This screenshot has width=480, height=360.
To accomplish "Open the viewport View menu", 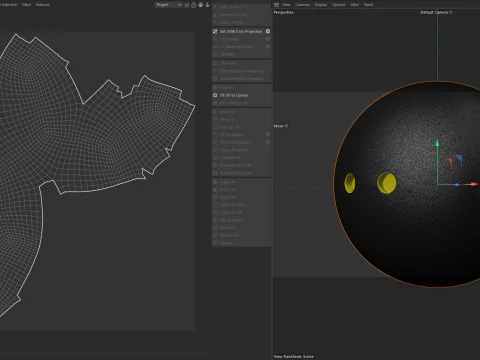I will coord(286,5).
